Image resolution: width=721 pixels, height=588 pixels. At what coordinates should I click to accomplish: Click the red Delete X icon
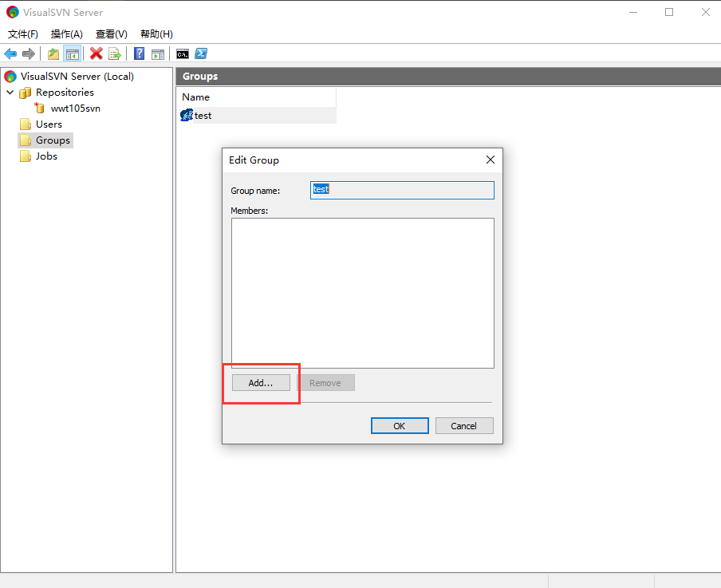coord(97,53)
